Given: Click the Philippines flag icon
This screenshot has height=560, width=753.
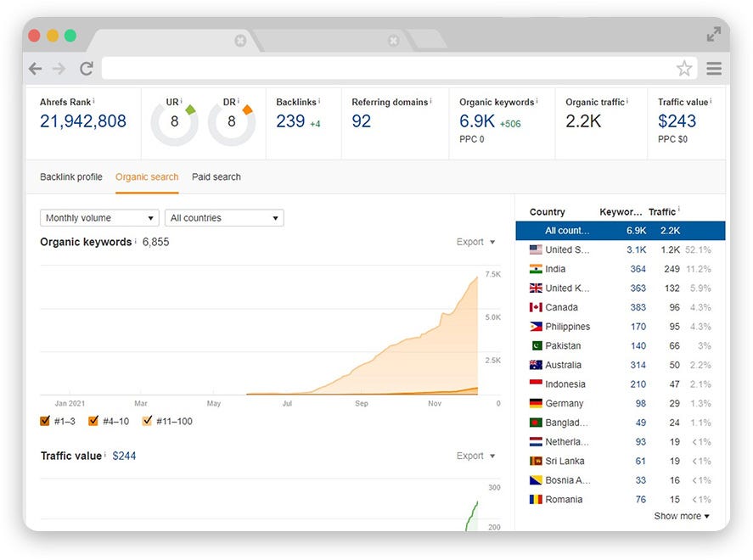Looking at the screenshot, I should point(536,327).
